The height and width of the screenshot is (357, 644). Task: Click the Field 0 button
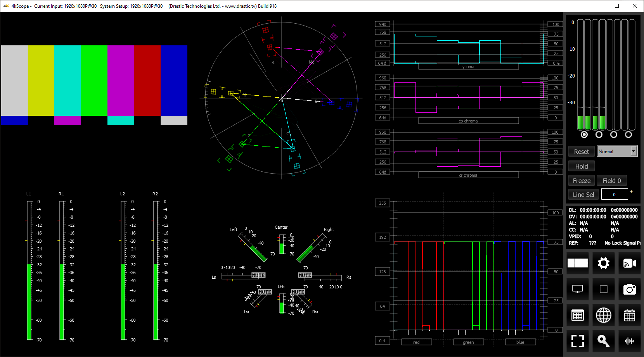[x=612, y=181]
